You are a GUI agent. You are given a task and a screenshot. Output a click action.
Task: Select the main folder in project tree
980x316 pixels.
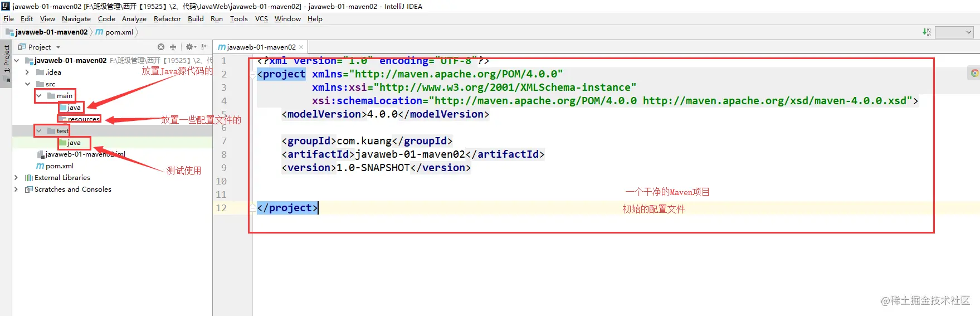(60, 96)
